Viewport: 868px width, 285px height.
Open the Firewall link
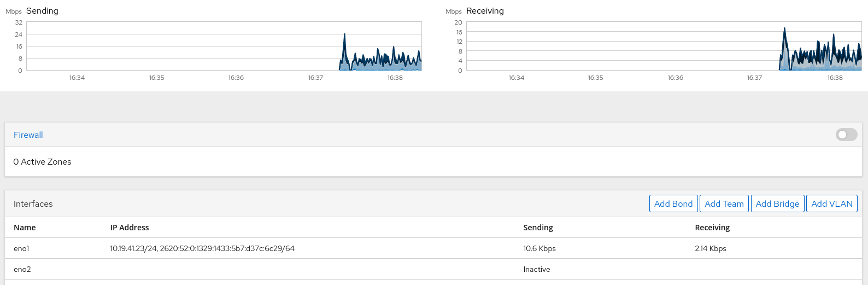click(28, 135)
